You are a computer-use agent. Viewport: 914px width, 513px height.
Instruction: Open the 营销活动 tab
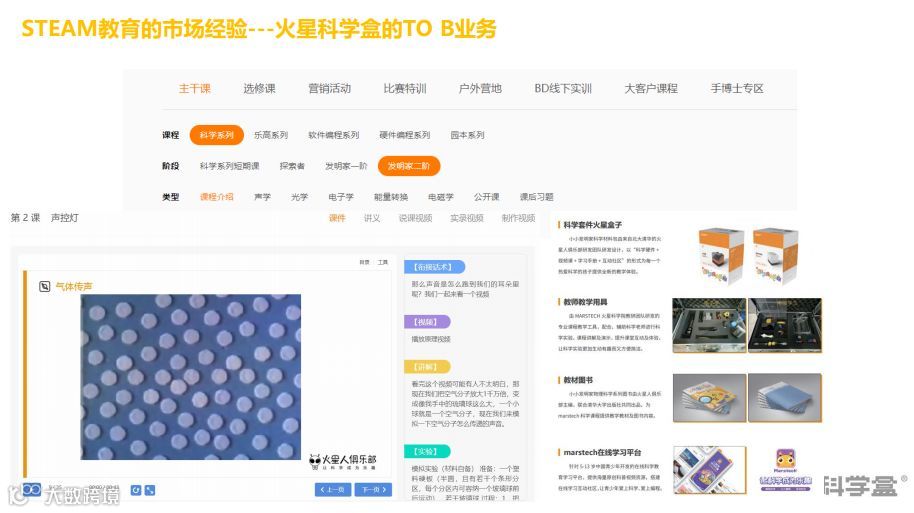[329, 89]
